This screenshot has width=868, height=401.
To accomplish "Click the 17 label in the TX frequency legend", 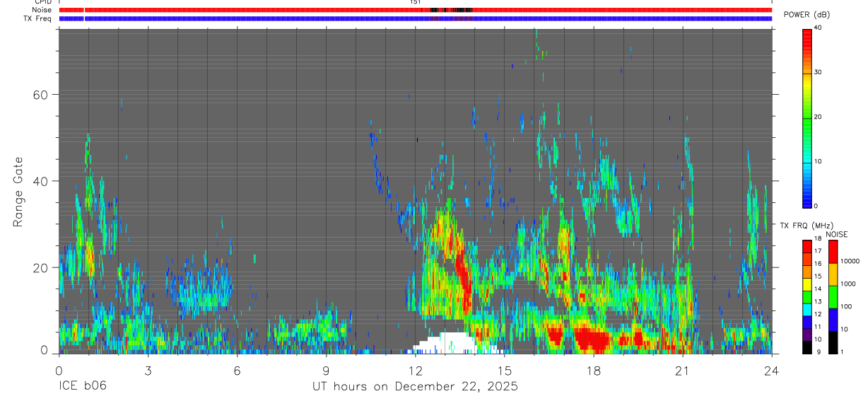I will click(x=818, y=251).
